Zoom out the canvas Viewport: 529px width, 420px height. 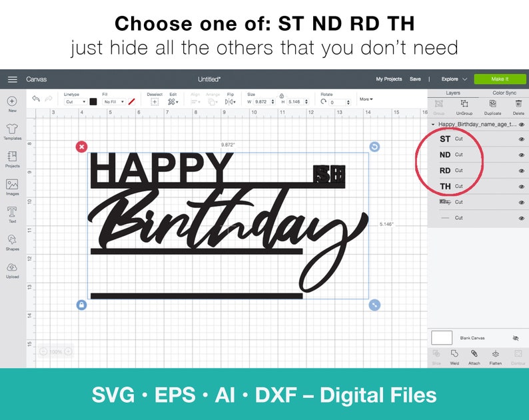tap(43, 351)
